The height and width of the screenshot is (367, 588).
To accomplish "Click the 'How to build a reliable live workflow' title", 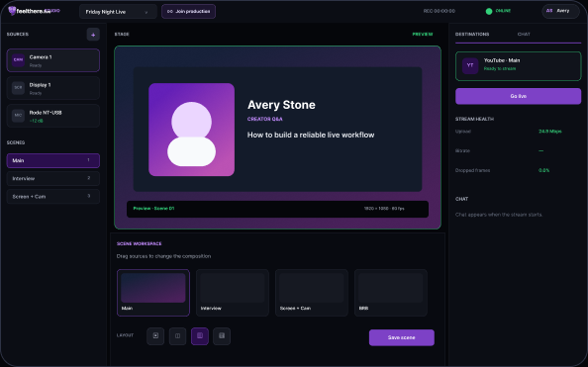I will click(311, 135).
